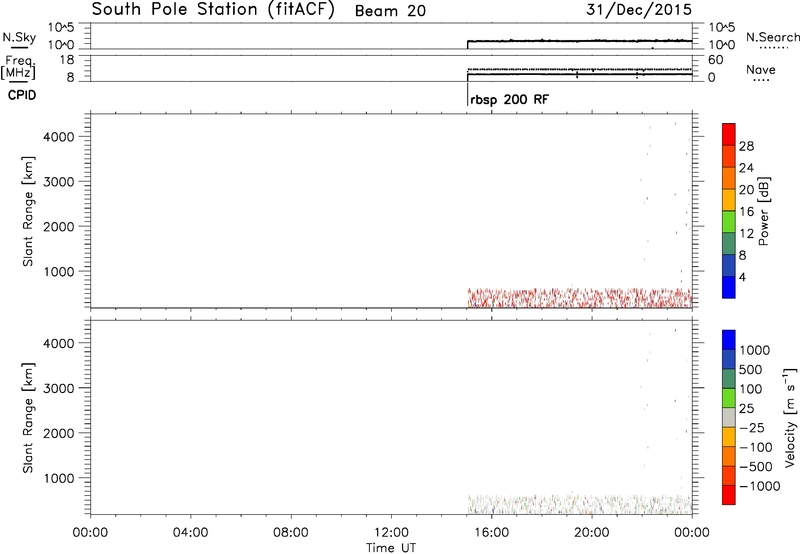The width and height of the screenshot is (800, 554).
Task: Click the 31/Dec/2015 date text
Action: (639, 9)
